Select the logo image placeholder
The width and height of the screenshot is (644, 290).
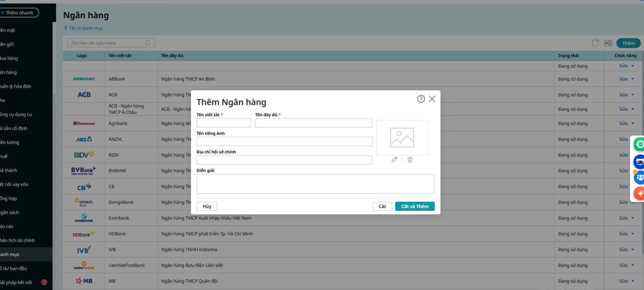pyautogui.click(x=402, y=138)
